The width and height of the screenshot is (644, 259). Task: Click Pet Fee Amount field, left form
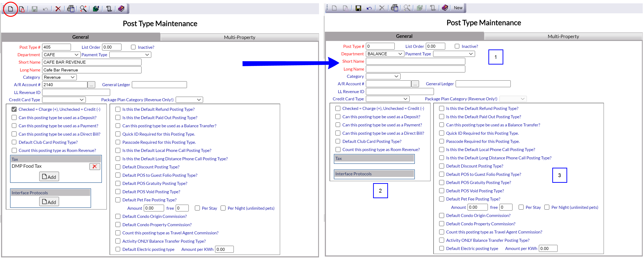tap(154, 208)
